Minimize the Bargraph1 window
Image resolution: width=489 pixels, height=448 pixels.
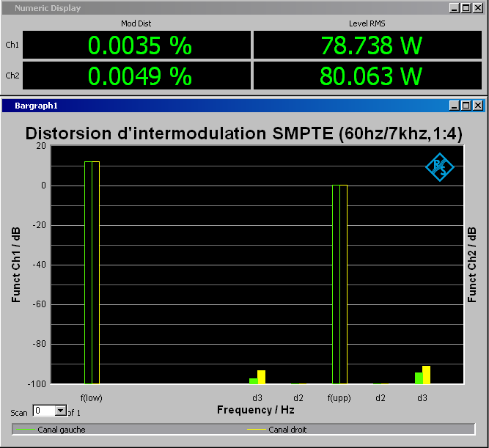454,106
